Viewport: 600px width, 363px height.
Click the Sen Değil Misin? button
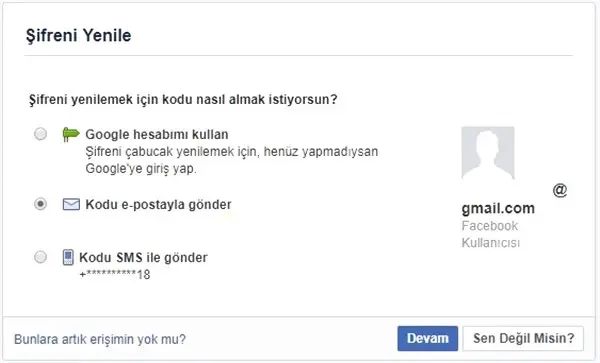[523, 338]
